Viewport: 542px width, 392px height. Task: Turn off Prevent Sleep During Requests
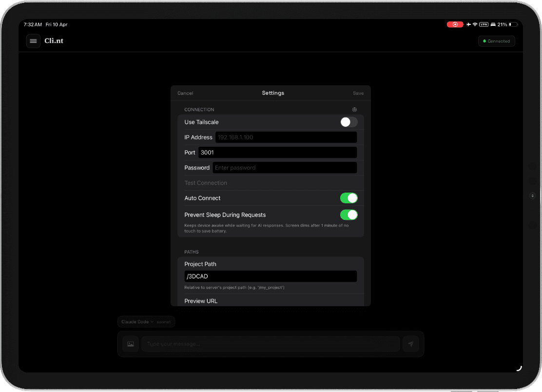tap(348, 215)
